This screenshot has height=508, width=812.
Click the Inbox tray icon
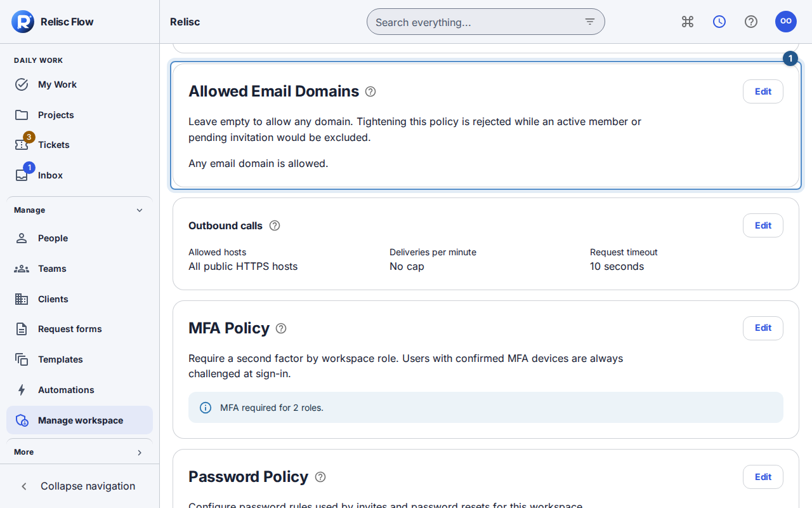click(x=22, y=175)
